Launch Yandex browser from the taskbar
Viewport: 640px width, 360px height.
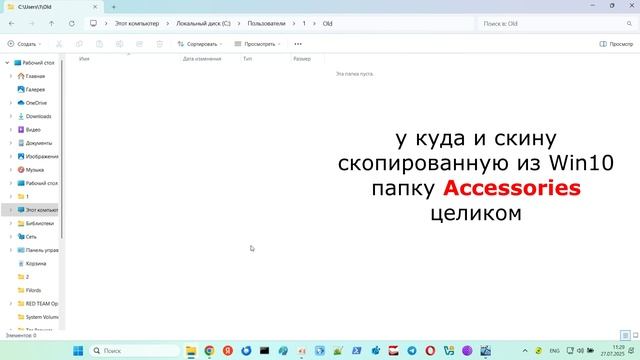coord(228,351)
